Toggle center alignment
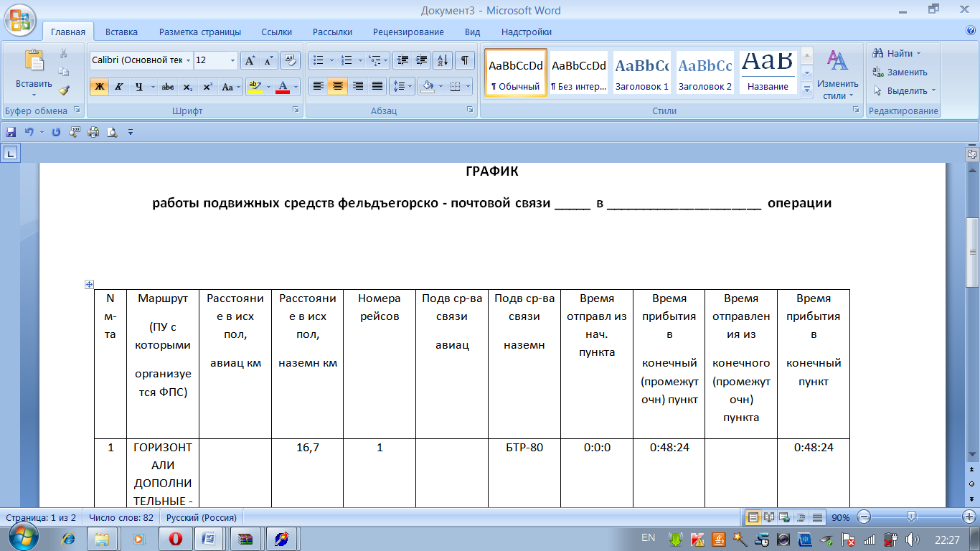 (338, 87)
